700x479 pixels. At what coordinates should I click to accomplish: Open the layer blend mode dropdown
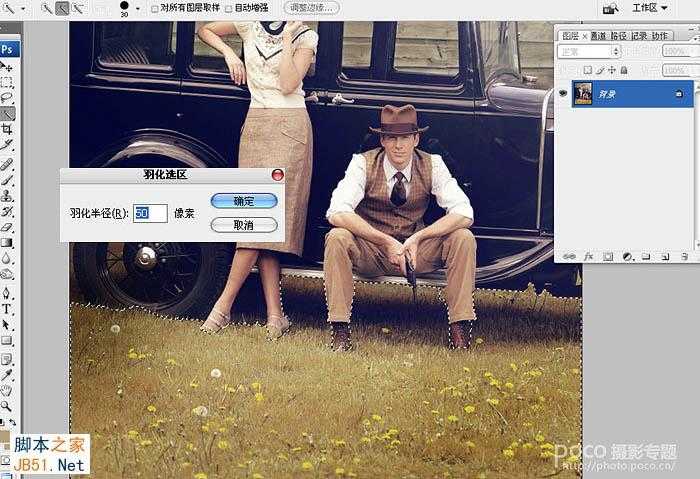(x=589, y=52)
